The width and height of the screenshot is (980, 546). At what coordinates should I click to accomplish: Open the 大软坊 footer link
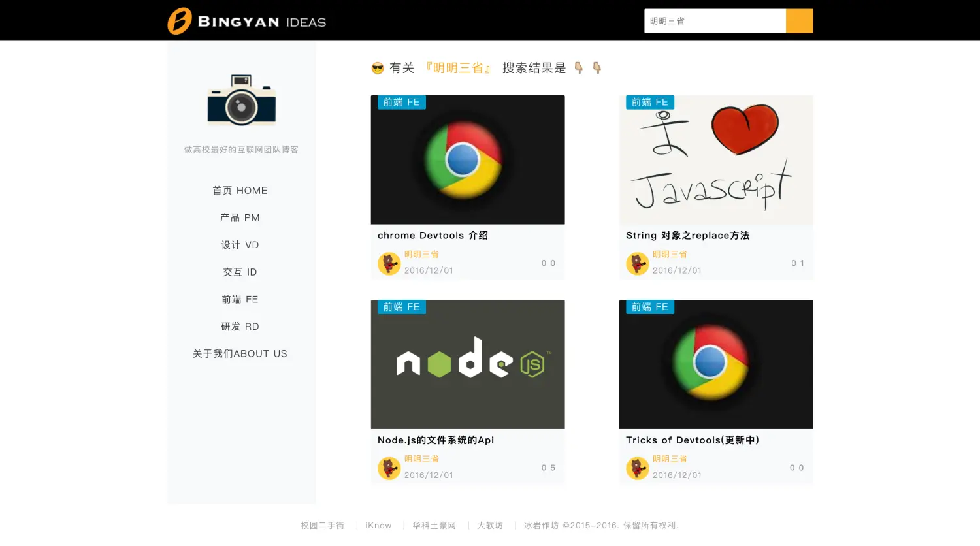point(490,526)
